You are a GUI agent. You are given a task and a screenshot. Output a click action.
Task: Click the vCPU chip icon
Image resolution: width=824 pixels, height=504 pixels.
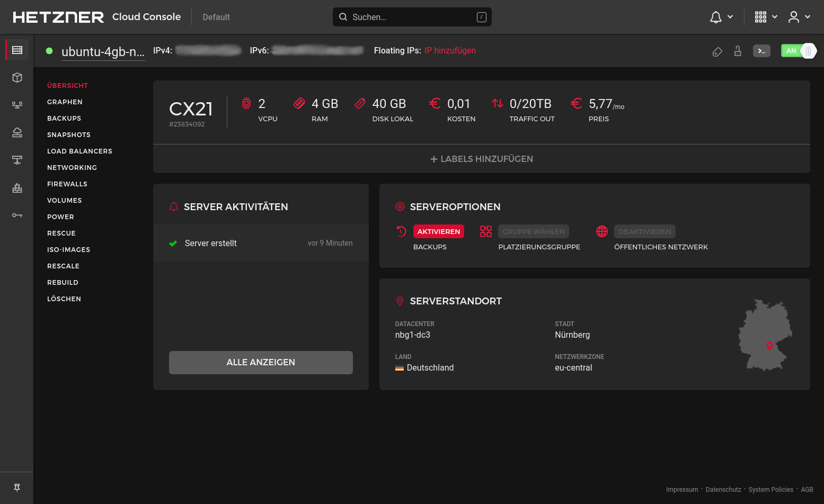(x=246, y=103)
